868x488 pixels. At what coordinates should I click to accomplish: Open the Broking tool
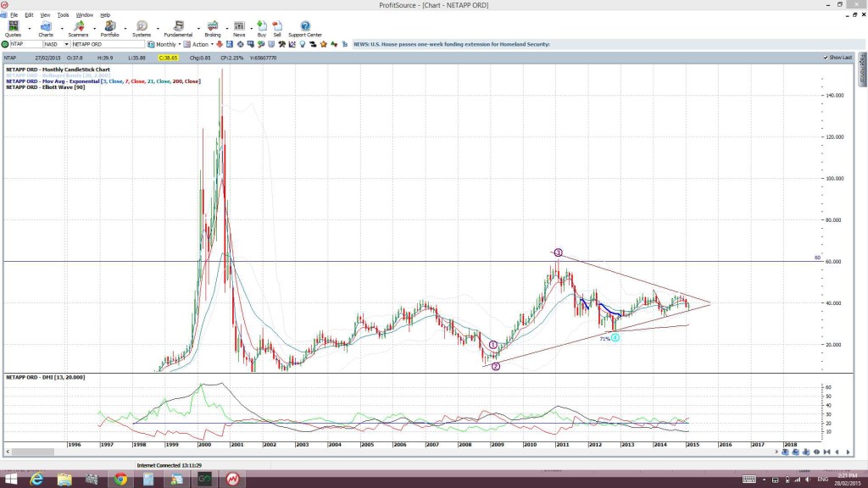point(213,28)
